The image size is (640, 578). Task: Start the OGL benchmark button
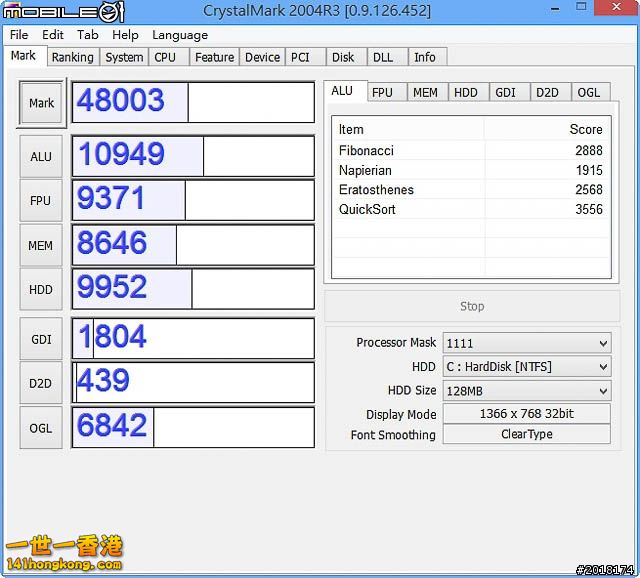[x=41, y=427]
